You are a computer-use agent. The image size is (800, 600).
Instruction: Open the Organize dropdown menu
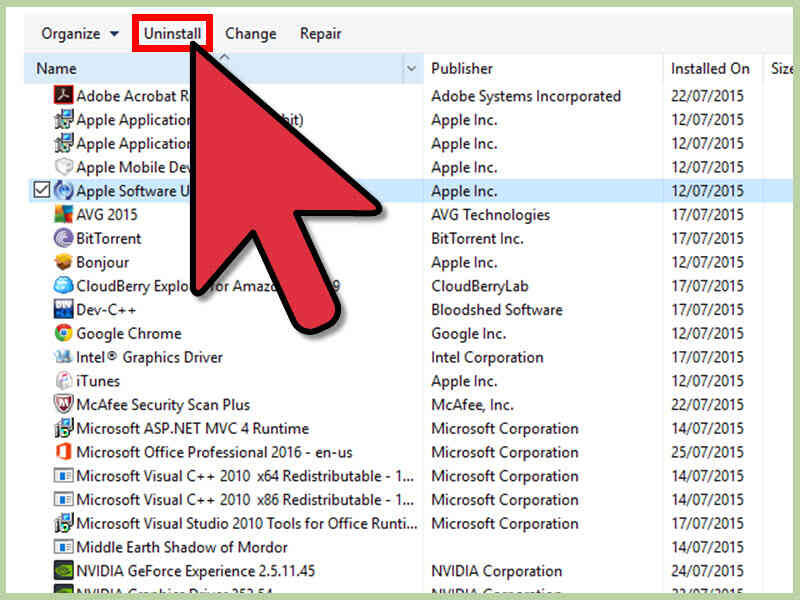click(80, 34)
